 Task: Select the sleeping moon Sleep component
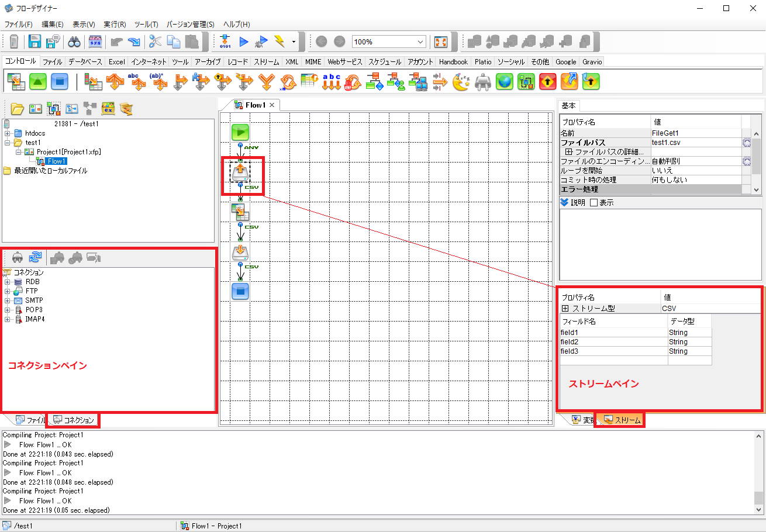(x=462, y=81)
